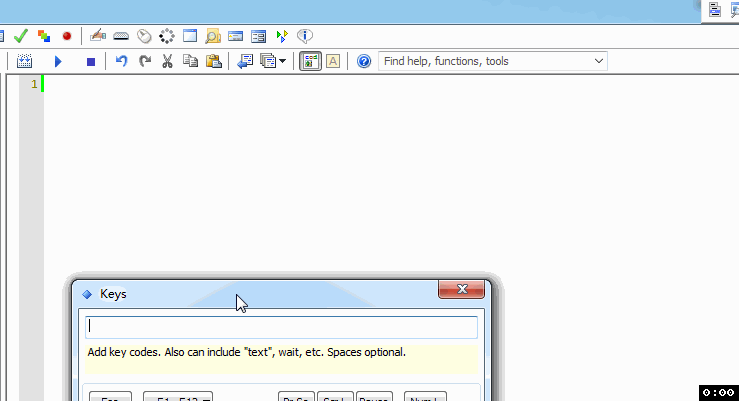Open the F1-F12 dropdown in Keys dialog
Viewport: 739px width, 401px height.
pos(178,398)
